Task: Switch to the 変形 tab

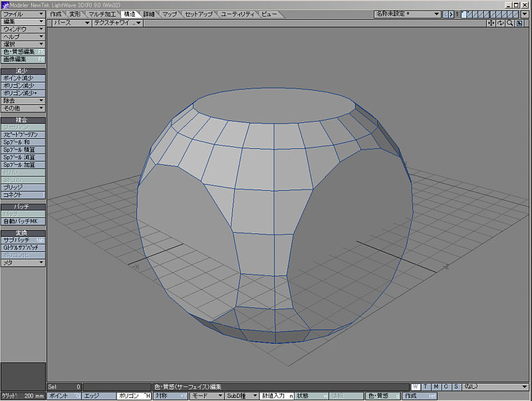Action: click(x=75, y=14)
